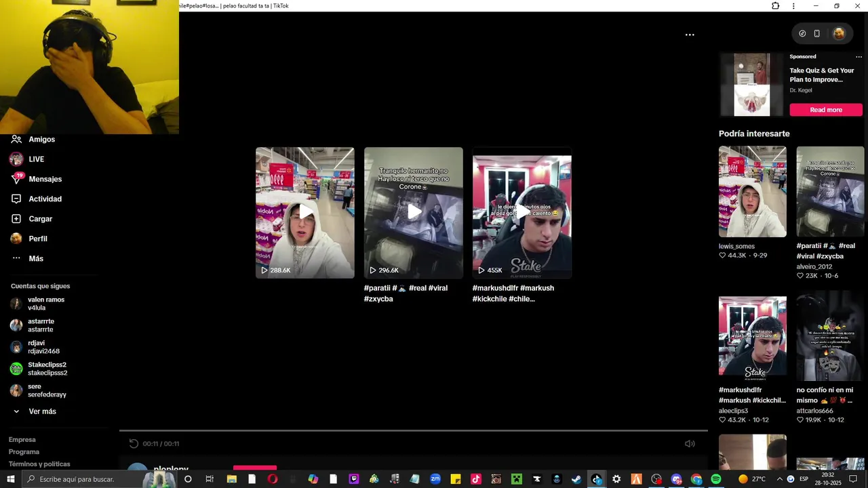This screenshot has height=488, width=868.
Task: Open browser extensions puzzle icon
Action: coord(775,6)
